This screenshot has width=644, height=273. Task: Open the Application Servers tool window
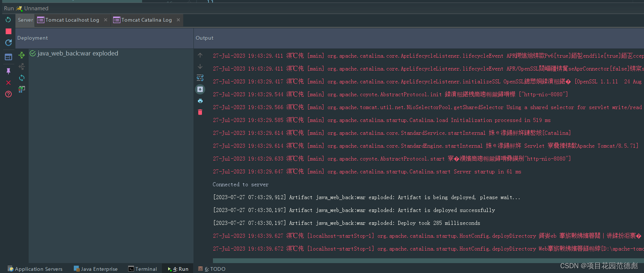pyautogui.click(x=35, y=269)
